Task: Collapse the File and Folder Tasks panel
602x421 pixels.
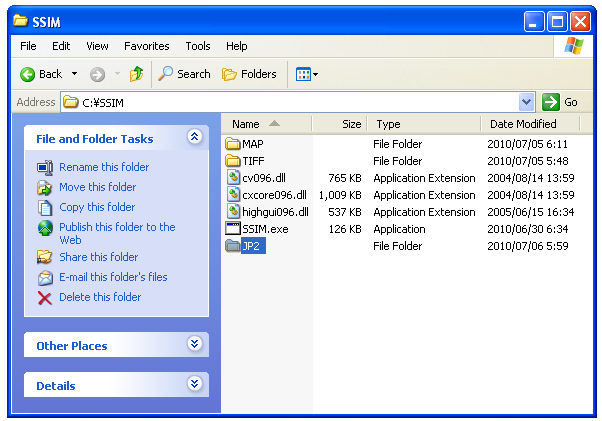Action: pos(195,136)
